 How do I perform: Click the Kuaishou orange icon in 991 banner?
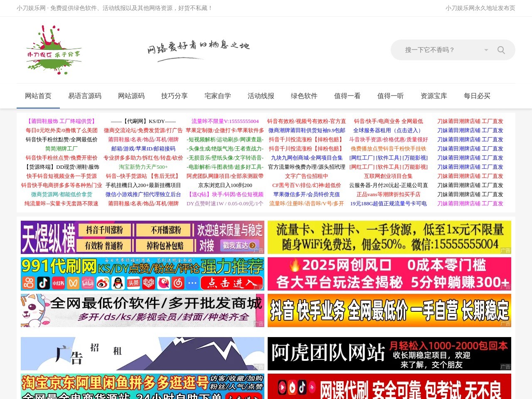pyautogui.click(x=28, y=283)
